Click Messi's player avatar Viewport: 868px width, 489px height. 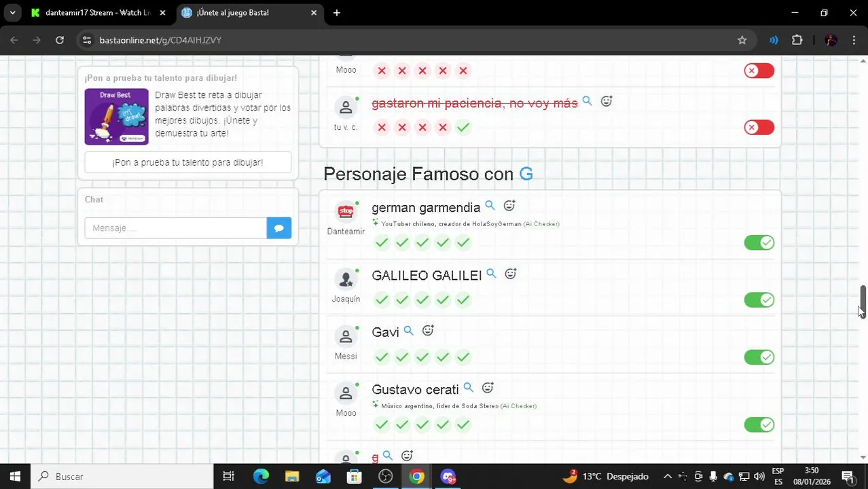pos(346,336)
